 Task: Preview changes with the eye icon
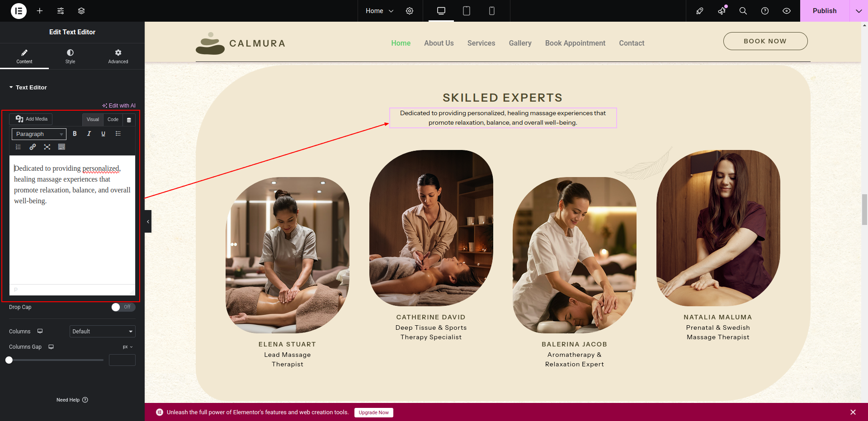pyautogui.click(x=787, y=11)
